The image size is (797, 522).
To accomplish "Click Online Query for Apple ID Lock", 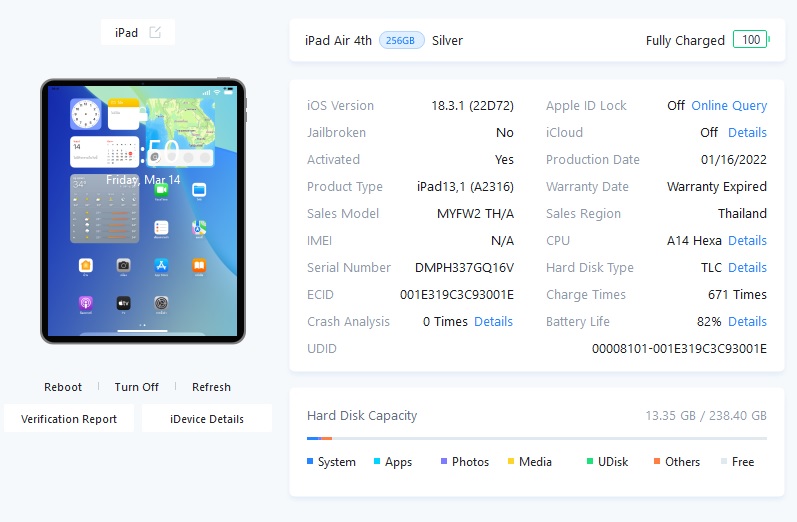I will click(x=729, y=106).
